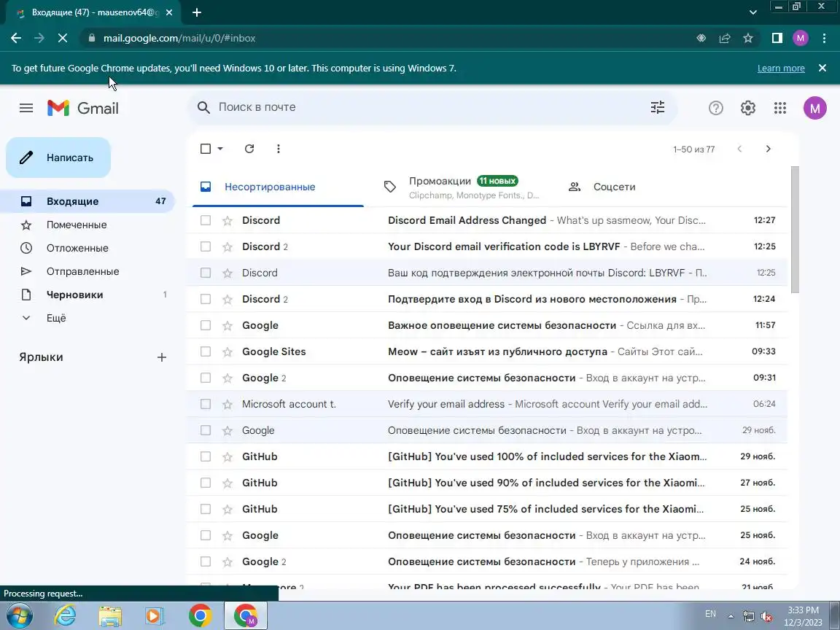Viewport: 840px width, 630px height.
Task: Create a new label with plus icon
Action: [162, 357]
